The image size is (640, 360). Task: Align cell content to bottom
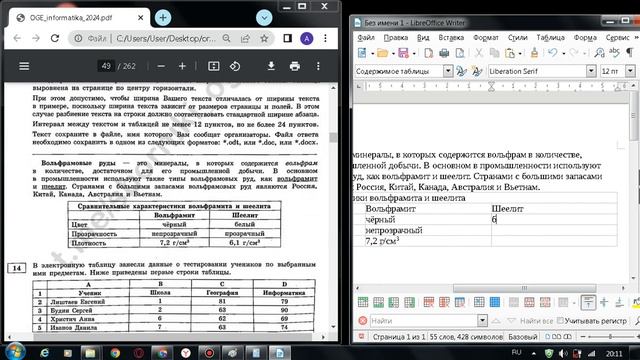point(619,302)
